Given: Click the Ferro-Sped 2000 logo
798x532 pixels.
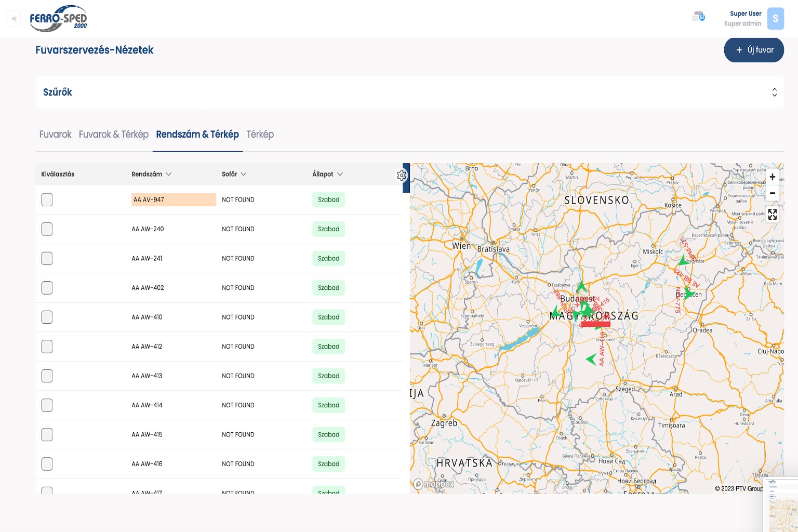Looking at the screenshot, I should [58, 19].
